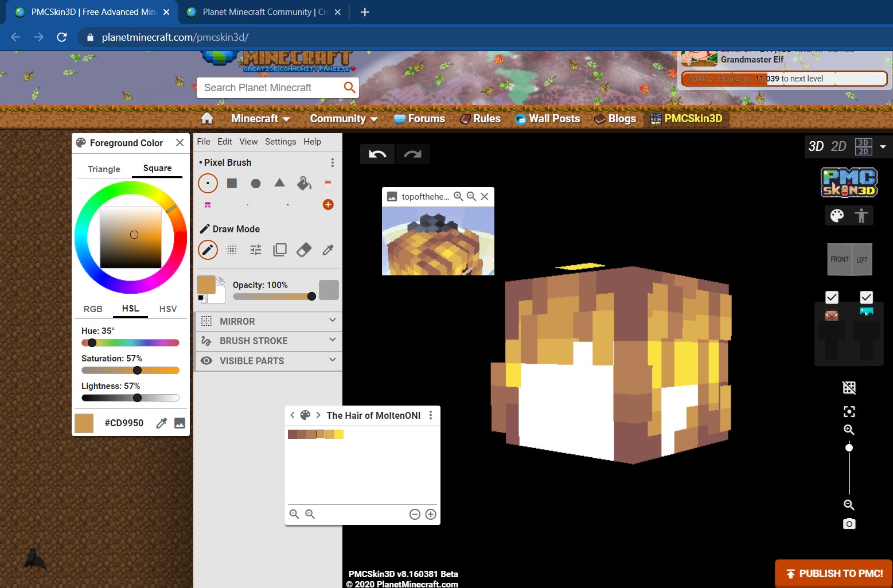Select the circle brush shape
Screen dimensions: 893x588
[256, 184]
